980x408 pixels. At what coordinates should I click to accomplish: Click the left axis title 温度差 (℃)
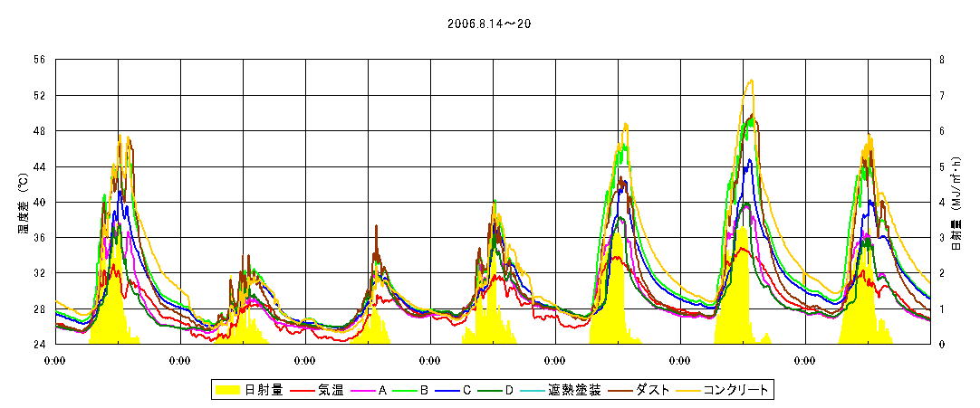pyautogui.click(x=22, y=202)
